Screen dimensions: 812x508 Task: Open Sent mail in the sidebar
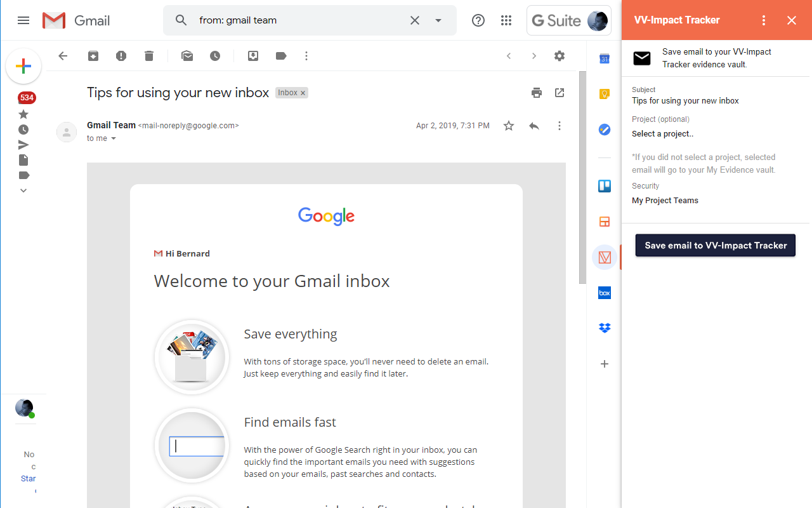[x=23, y=145]
